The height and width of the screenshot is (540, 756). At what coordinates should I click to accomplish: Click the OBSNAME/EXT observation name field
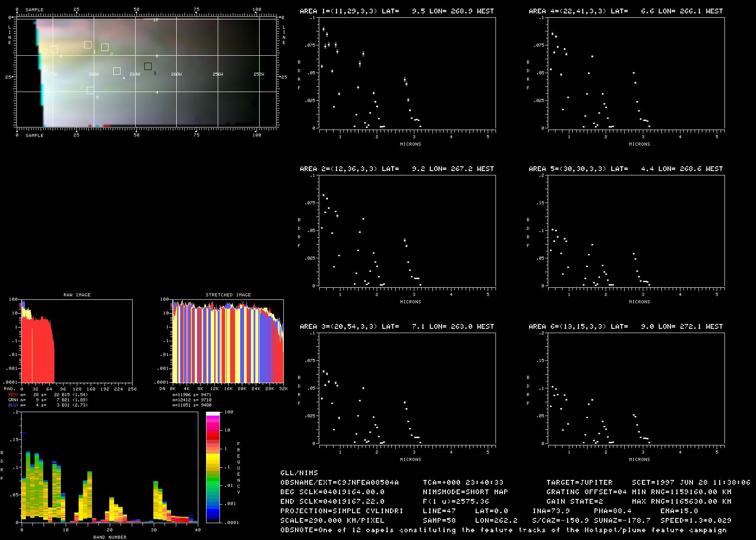coord(340,483)
